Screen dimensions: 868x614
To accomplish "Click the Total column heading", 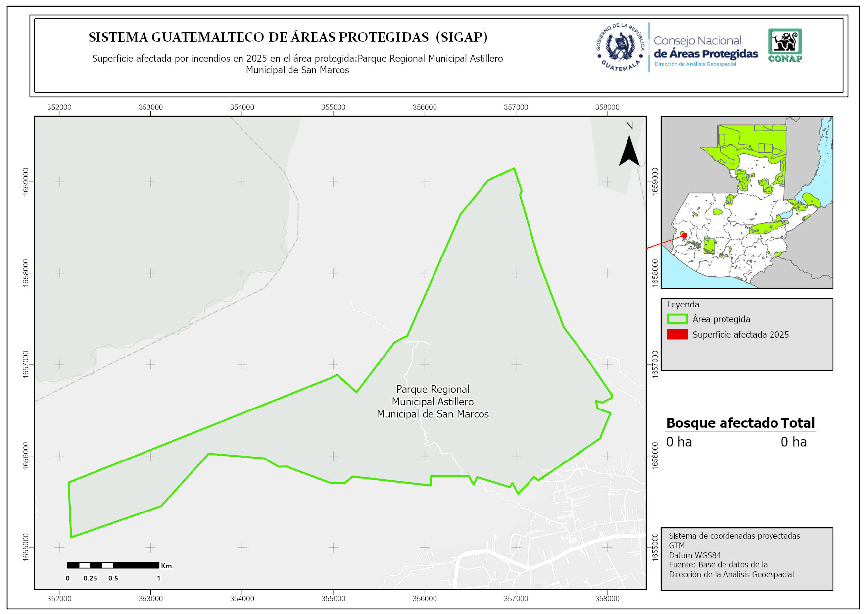I will click(x=797, y=423).
